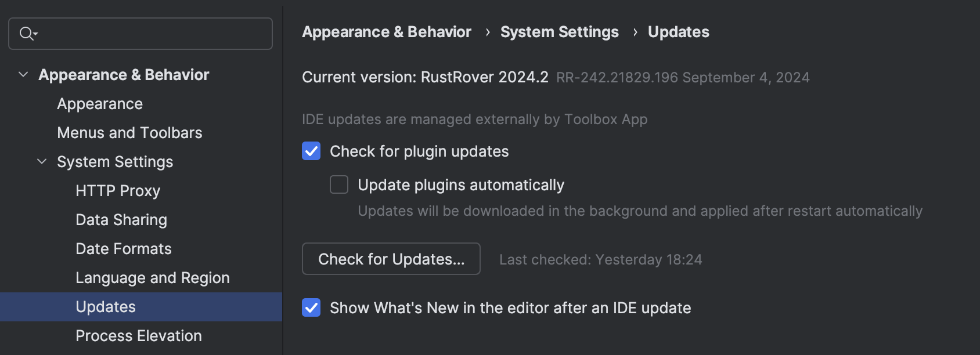Select Process Elevation in the sidebar

[x=138, y=335]
